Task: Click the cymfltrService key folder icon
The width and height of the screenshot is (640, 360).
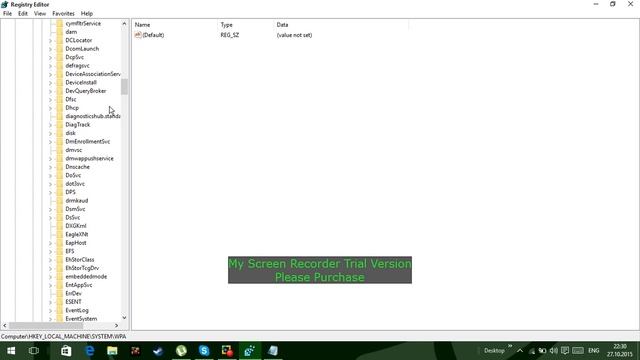Action: pos(60,24)
